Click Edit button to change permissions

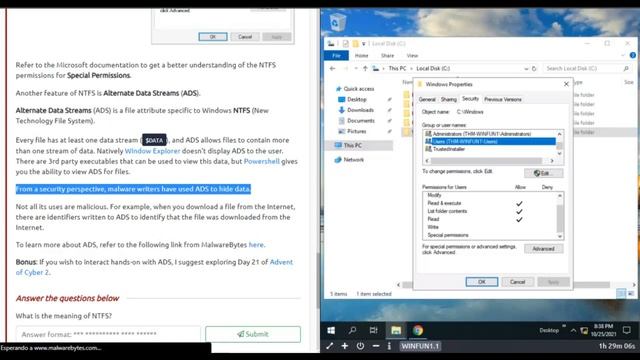[543, 173]
